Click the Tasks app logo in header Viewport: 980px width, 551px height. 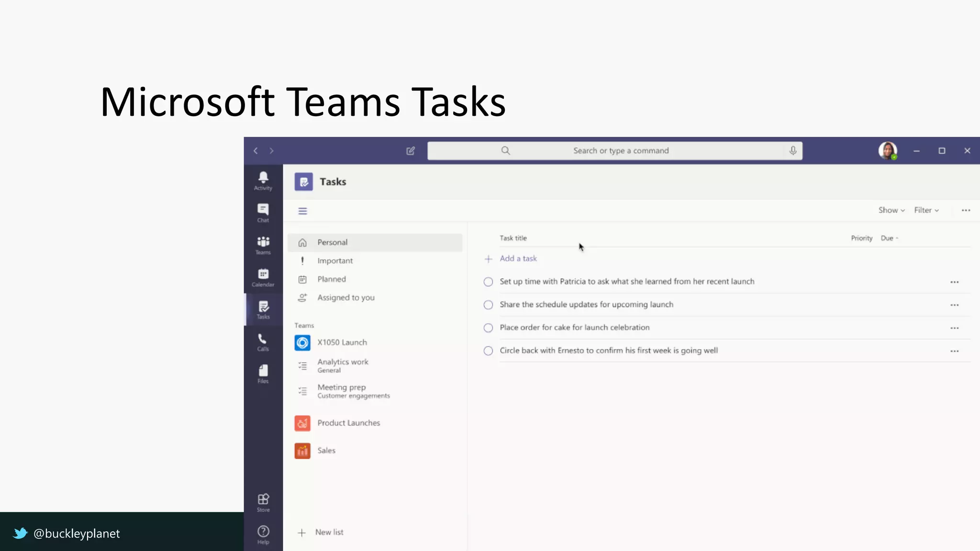303,182
